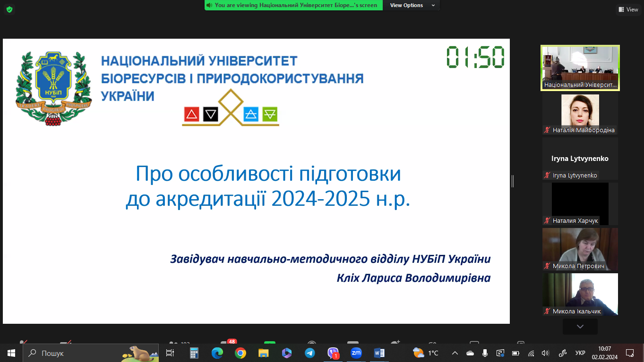Open the View layout button
This screenshot has width=644, height=362.
(x=628, y=9)
